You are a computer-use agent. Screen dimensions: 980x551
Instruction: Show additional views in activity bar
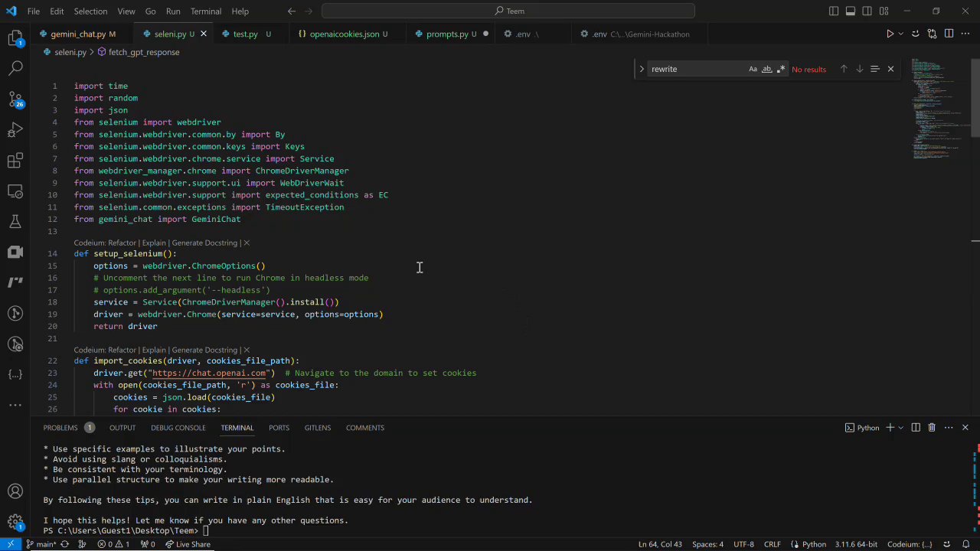point(15,405)
